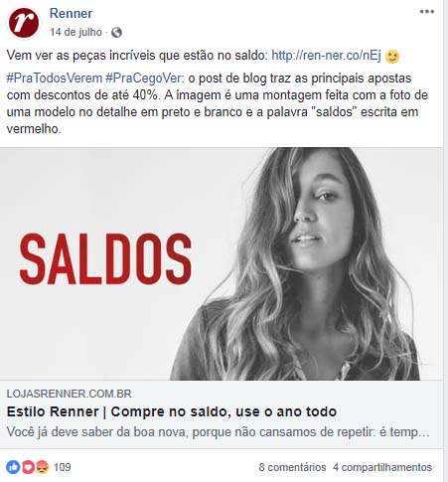This screenshot has width=448, height=482.
Task: Click the winking emoji in post text
Action: [392, 56]
